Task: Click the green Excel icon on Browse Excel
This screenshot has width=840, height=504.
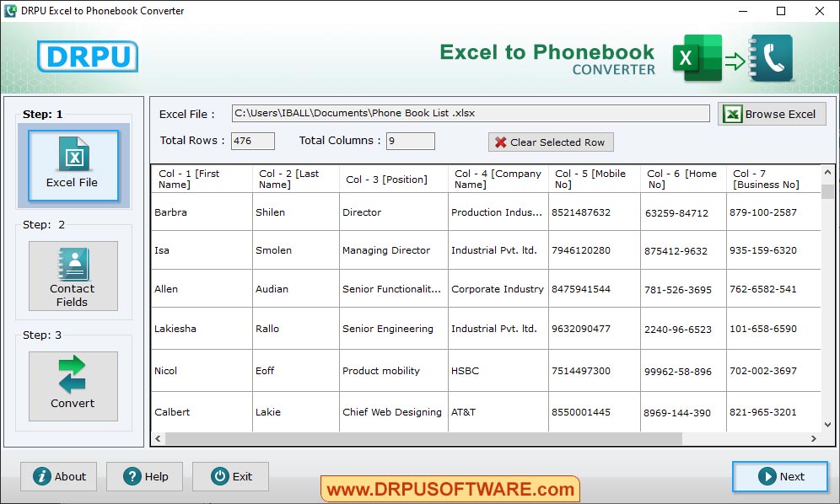Action: click(732, 114)
